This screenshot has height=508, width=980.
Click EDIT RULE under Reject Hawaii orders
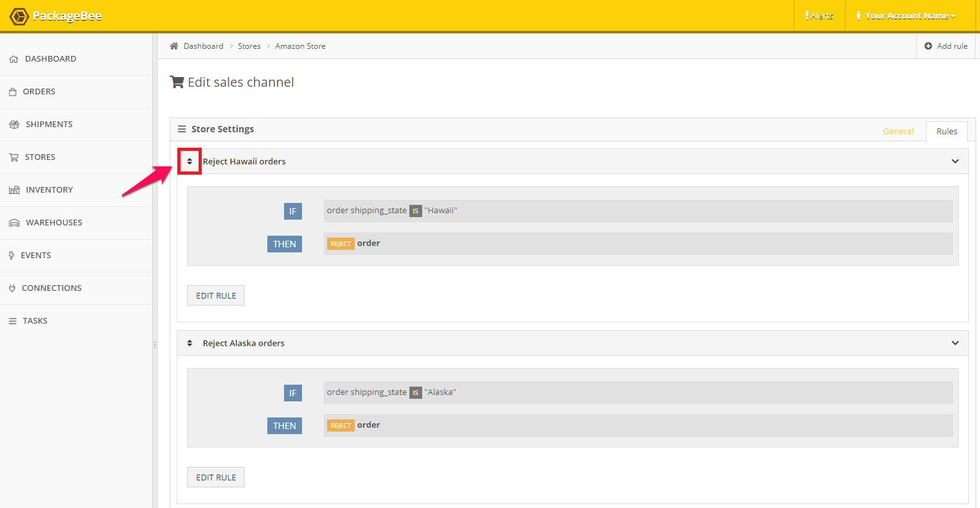(216, 295)
